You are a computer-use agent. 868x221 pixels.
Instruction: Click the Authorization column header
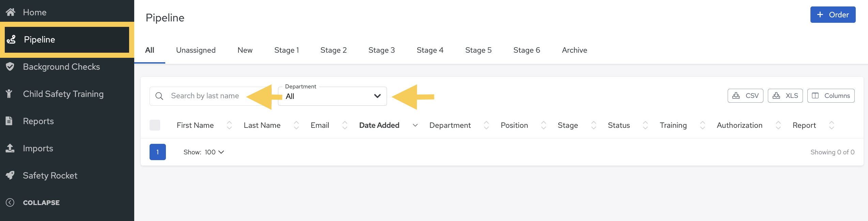pyautogui.click(x=740, y=125)
